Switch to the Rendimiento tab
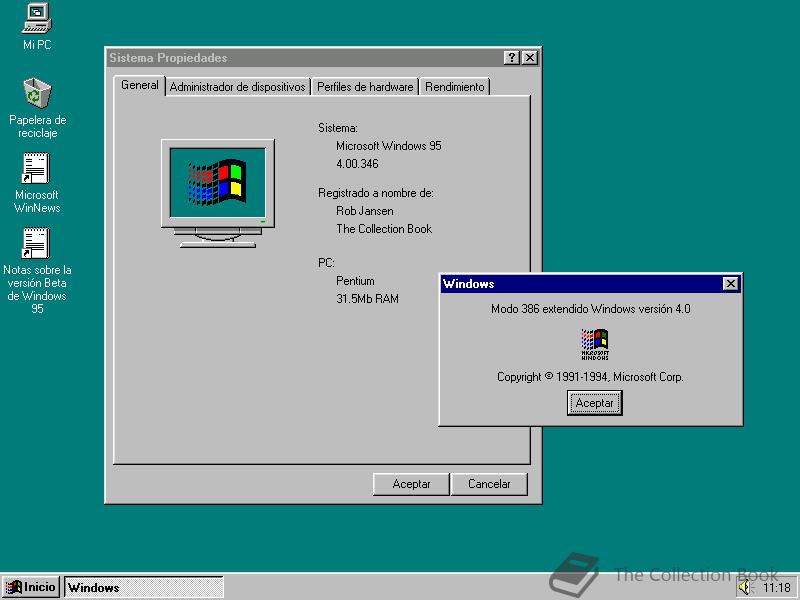Image resolution: width=800 pixels, height=600 pixels. click(455, 87)
